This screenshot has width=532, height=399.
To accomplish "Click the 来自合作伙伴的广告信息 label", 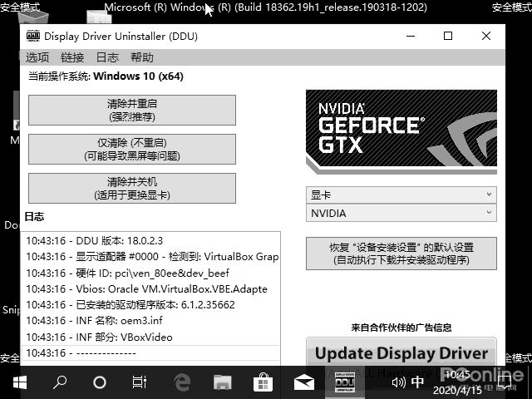I will 401,328.
